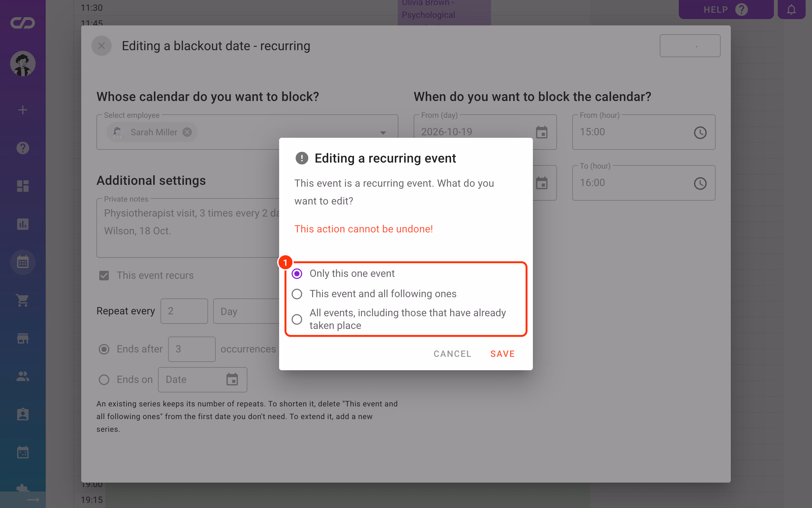Click the Sarah Miller employee chip
This screenshot has height=508, width=812.
point(152,132)
